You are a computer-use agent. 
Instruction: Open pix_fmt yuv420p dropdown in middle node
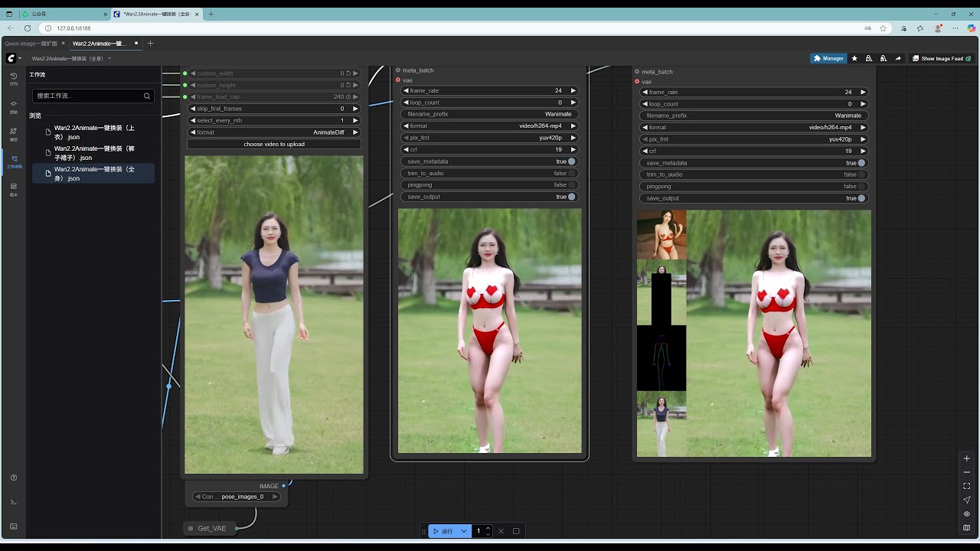pyautogui.click(x=490, y=138)
